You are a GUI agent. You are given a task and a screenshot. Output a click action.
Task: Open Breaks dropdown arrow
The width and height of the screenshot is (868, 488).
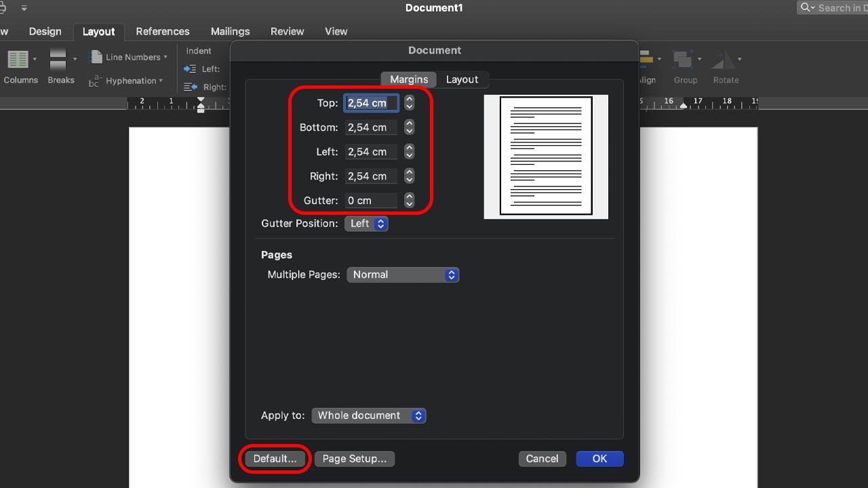[75, 60]
